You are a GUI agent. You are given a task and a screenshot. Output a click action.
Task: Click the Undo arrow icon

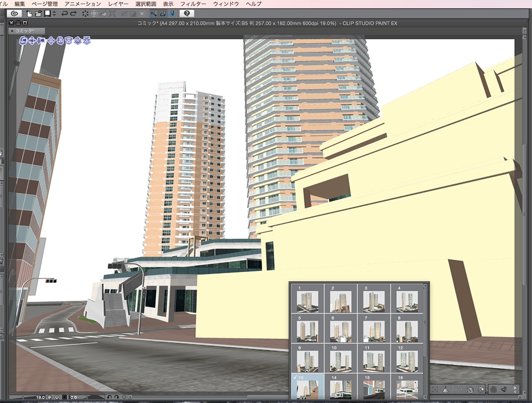coord(64,14)
